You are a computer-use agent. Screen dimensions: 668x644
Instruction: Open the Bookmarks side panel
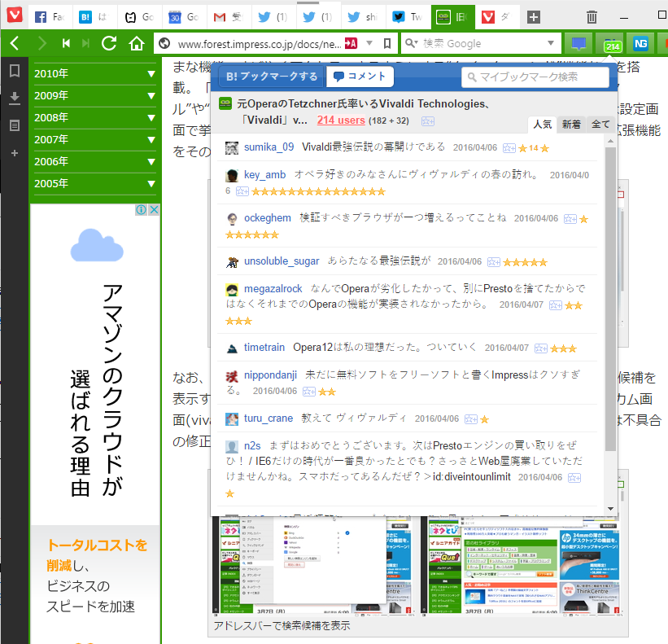coord(15,70)
